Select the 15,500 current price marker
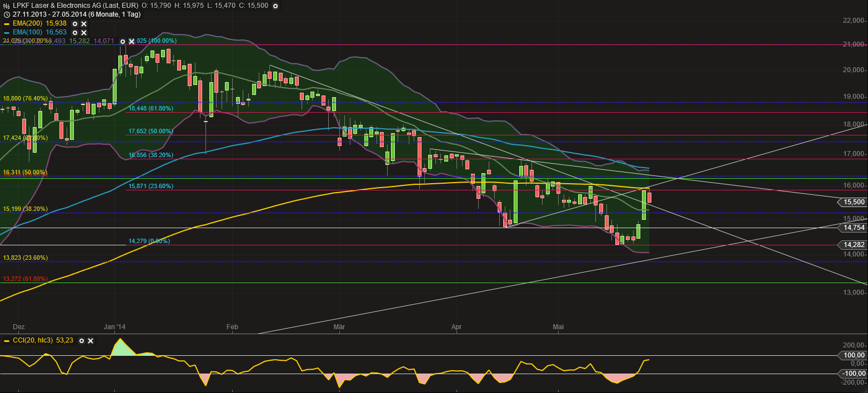Viewport: 868px width, 393px height. (854, 203)
